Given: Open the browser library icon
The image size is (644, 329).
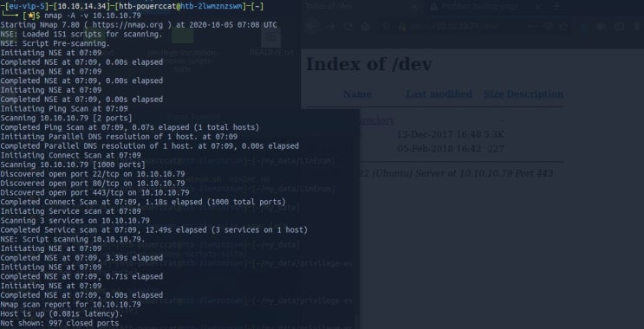Looking at the screenshot, I should pyautogui.click(x=602, y=27).
